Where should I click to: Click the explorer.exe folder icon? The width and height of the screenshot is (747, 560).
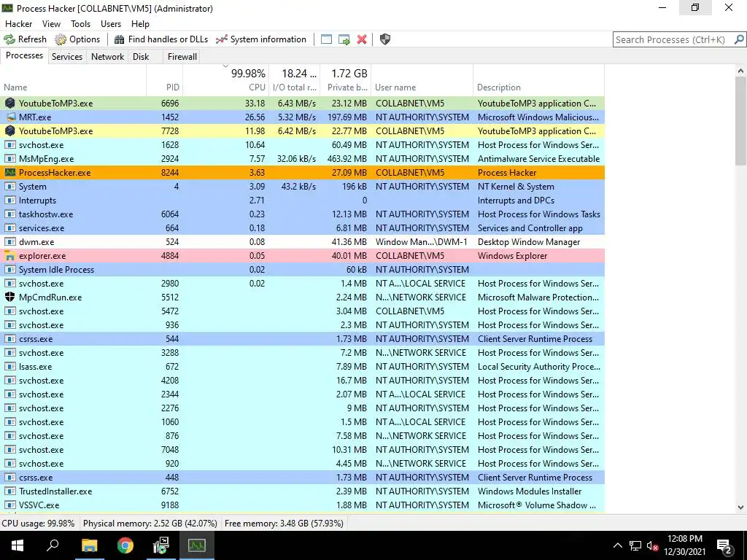tap(10, 256)
